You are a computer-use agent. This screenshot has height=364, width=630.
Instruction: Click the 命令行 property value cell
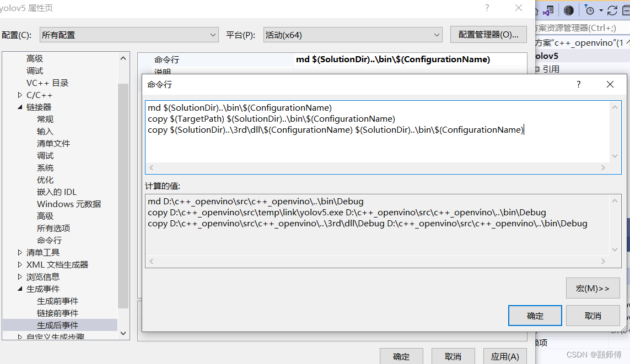[x=411, y=59]
